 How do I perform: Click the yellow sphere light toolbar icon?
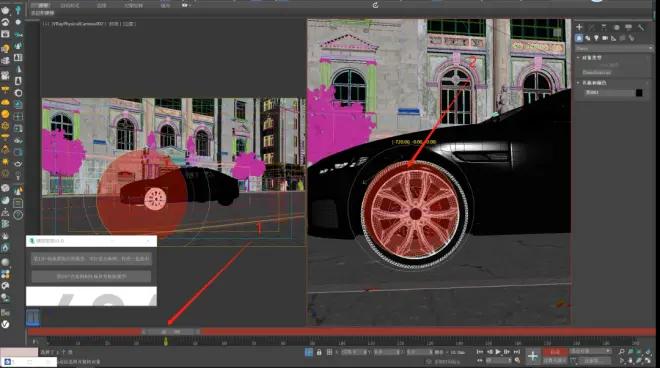click(x=5, y=114)
